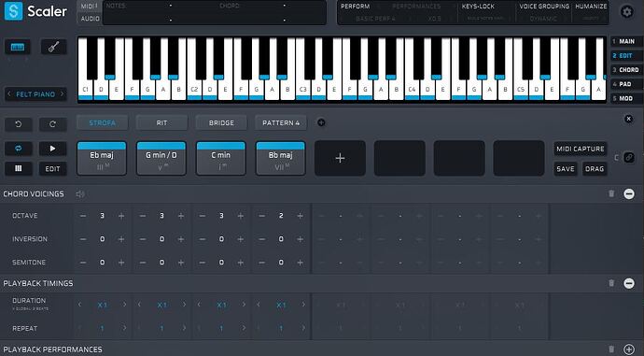The image size is (644, 356).
Task: Decrease semitone of Bb maj chord
Action: coord(261,263)
